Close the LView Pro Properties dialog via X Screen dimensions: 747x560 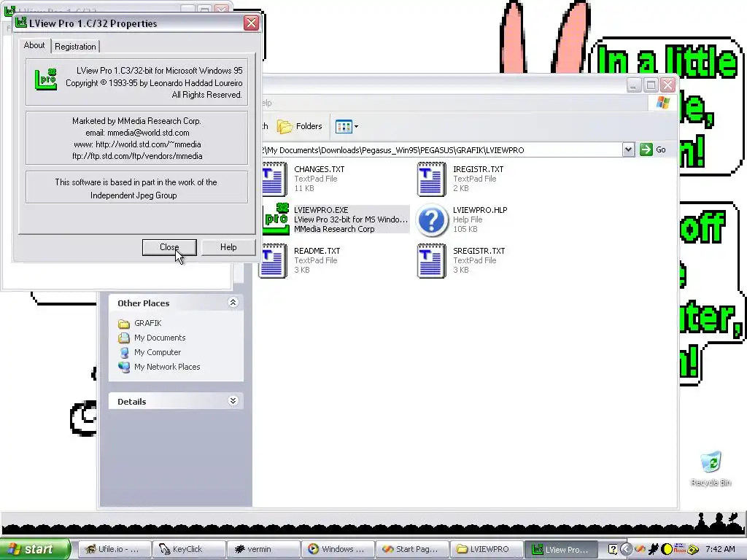(251, 23)
